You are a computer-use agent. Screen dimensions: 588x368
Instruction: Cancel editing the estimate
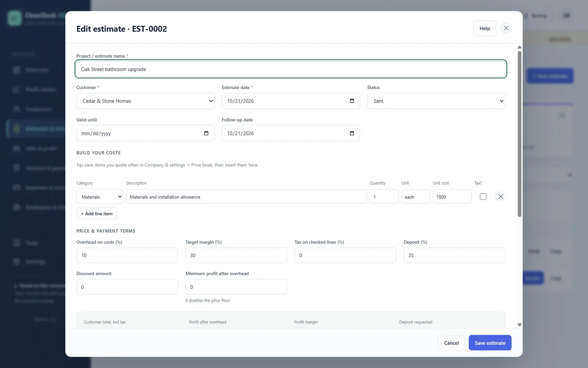click(451, 343)
